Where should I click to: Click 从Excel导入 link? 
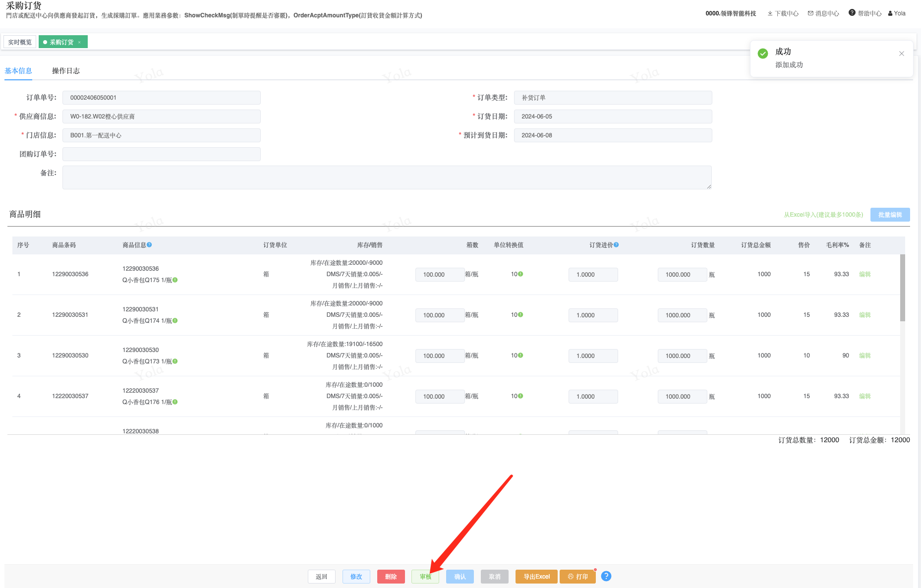click(x=823, y=215)
